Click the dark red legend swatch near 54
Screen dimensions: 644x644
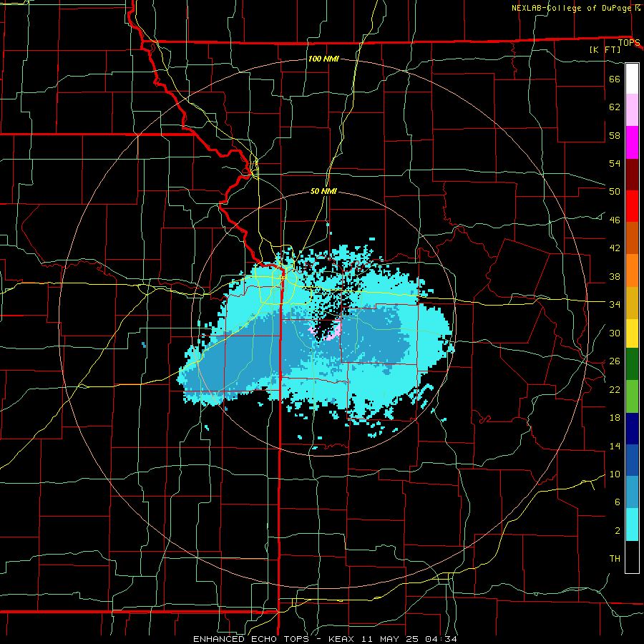click(x=632, y=175)
